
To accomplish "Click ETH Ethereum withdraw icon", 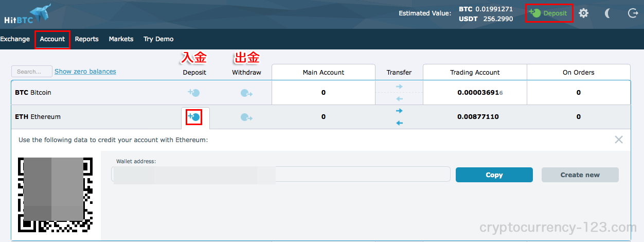I will [x=246, y=117].
